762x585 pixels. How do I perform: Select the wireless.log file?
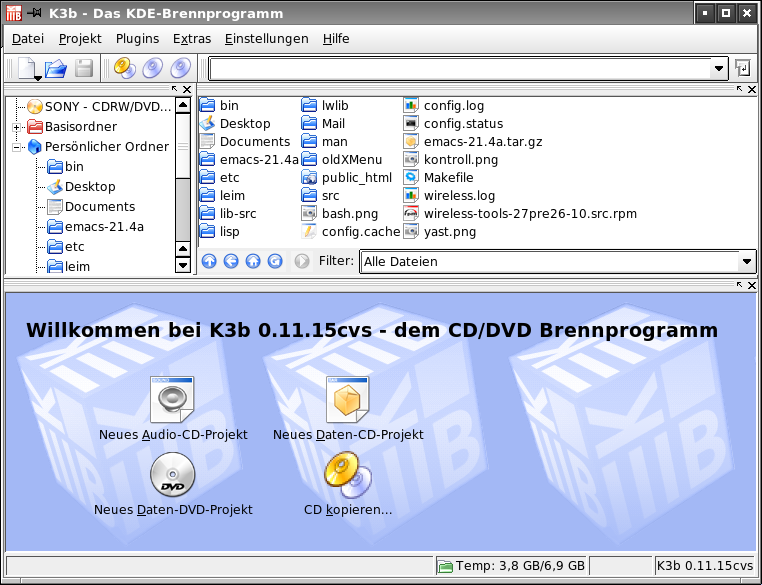[450, 195]
